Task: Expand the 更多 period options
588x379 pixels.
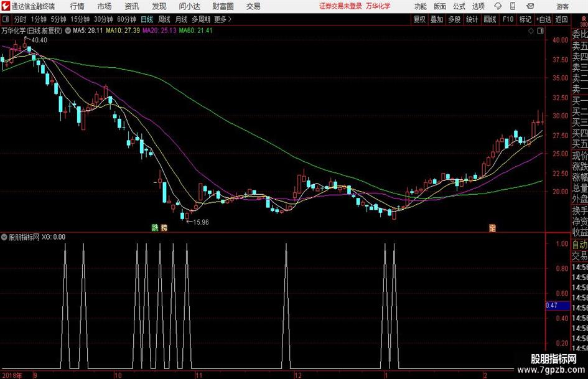Action: pyautogui.click(x=223, y=19)
